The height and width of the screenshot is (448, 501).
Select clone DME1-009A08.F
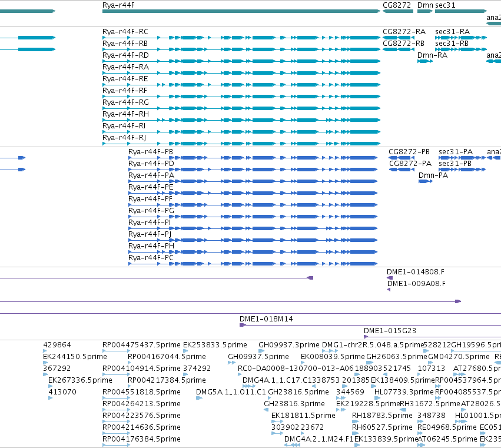[x=416, y=284]
